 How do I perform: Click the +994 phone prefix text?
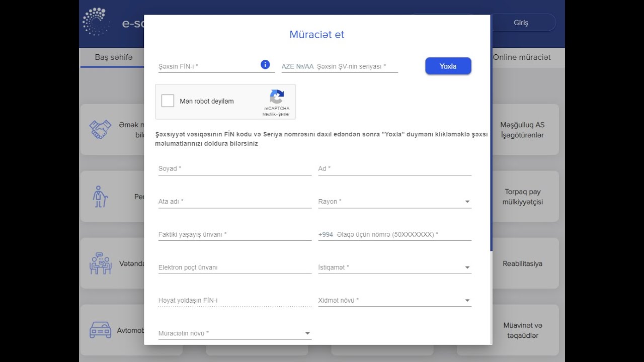coord(326,234)
